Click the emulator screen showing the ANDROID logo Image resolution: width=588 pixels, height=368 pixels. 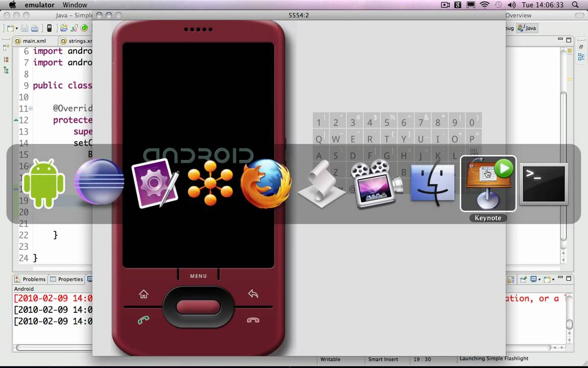point(199,155)
